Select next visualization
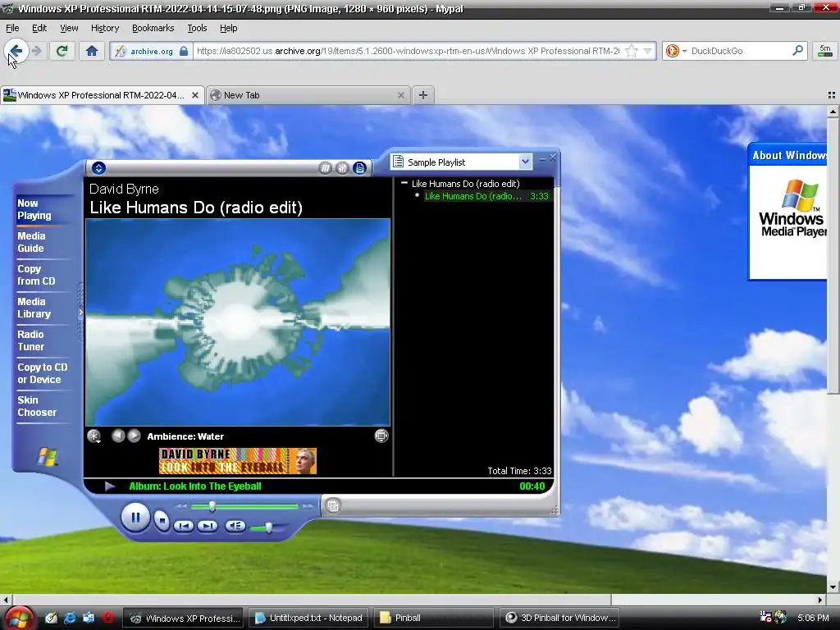The image size is (840, 630). pyautogui.click(x=134, y=436)
